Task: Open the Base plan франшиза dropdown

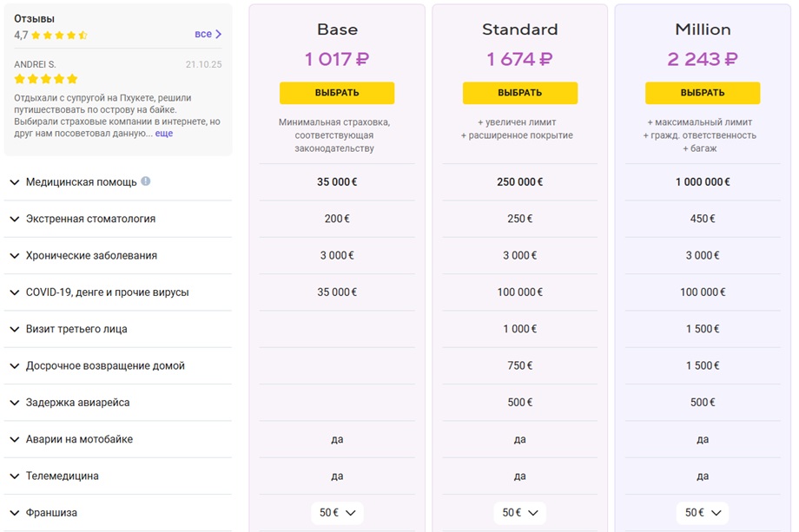Action: click(337, 513)
